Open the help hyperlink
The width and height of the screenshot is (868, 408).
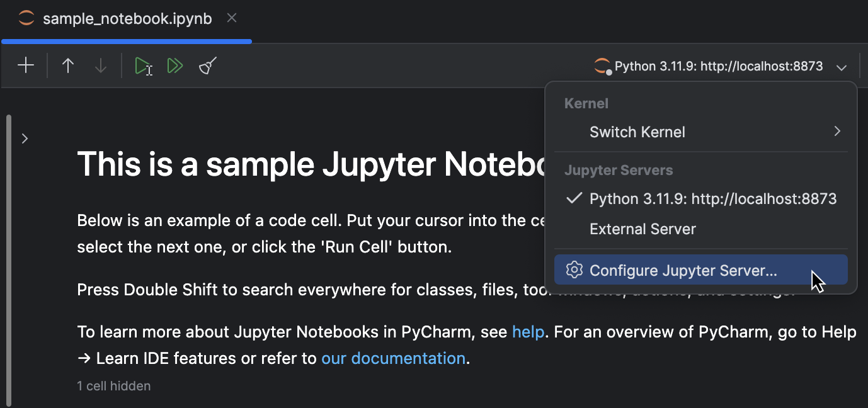click(528, 332)
